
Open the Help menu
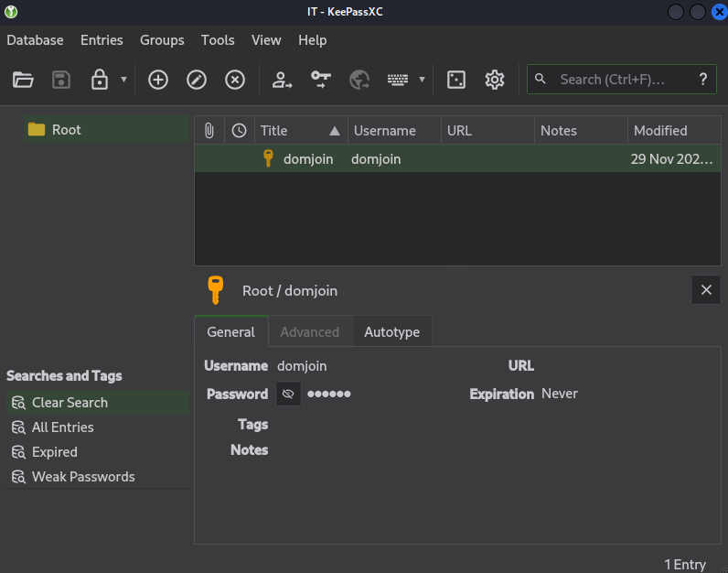click(x=313, y=40)
